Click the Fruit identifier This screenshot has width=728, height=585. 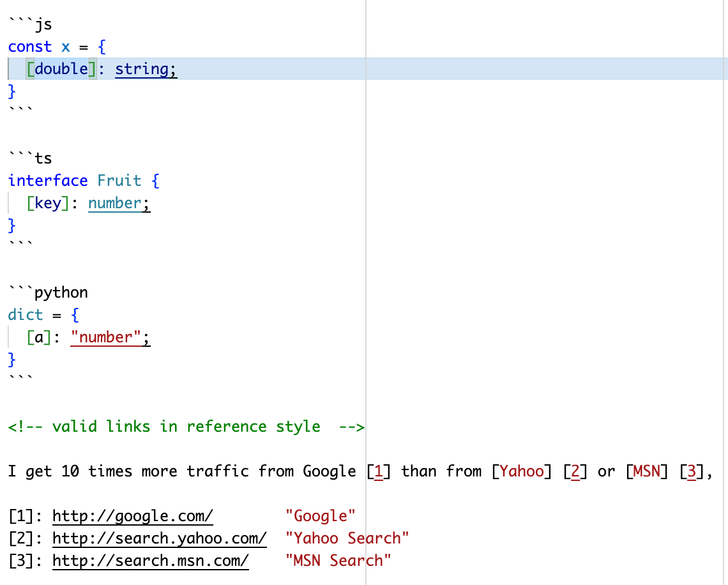tap(119, 180)
